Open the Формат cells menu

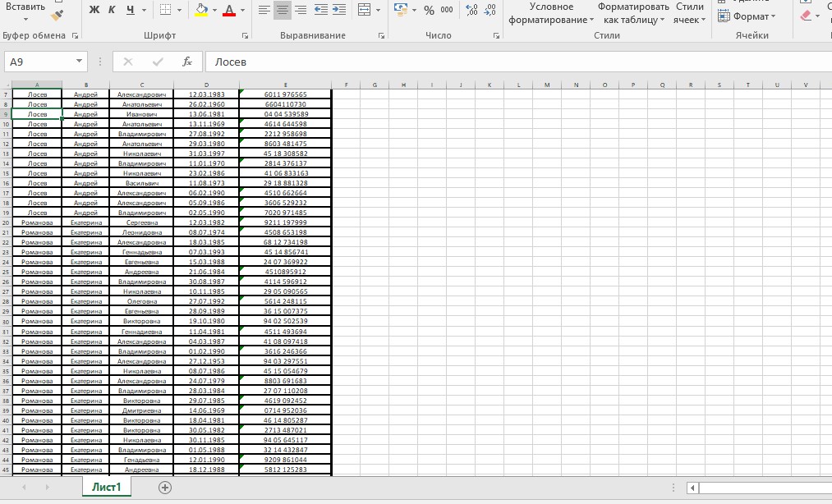tap(747, 16)
